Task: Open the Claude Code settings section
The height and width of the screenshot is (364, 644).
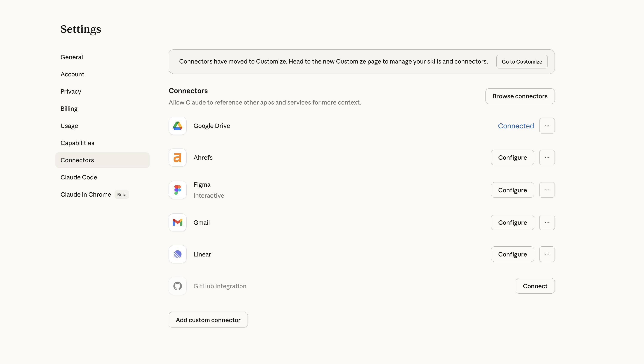Action: 79,177
